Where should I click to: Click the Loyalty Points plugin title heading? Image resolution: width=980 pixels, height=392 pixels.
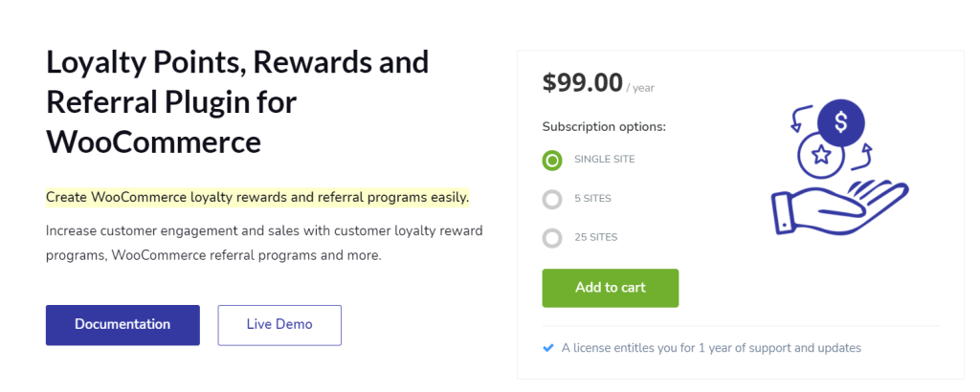pyautogui.click(x=237, y=101)
